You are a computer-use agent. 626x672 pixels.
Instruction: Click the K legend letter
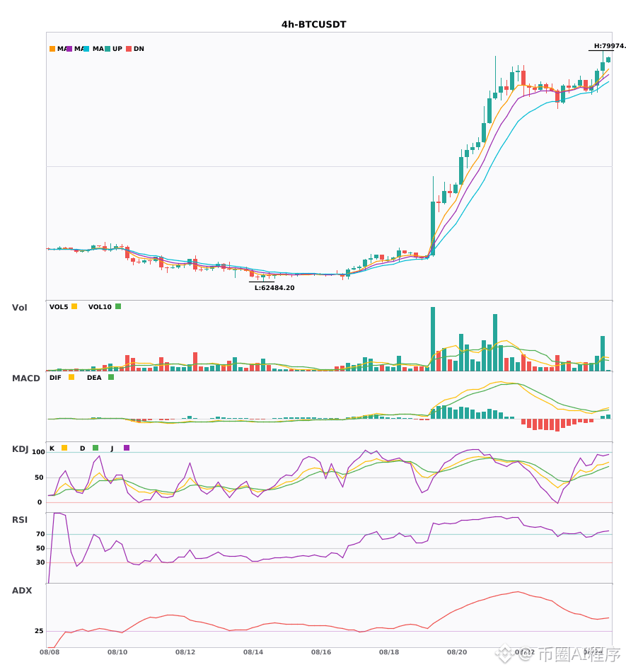[x=52, y=448]
